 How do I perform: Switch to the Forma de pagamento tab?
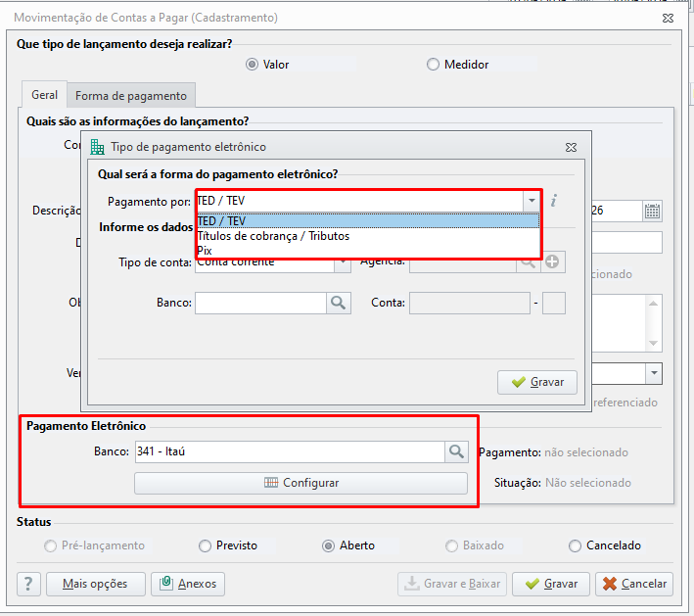tap(131, 96)
